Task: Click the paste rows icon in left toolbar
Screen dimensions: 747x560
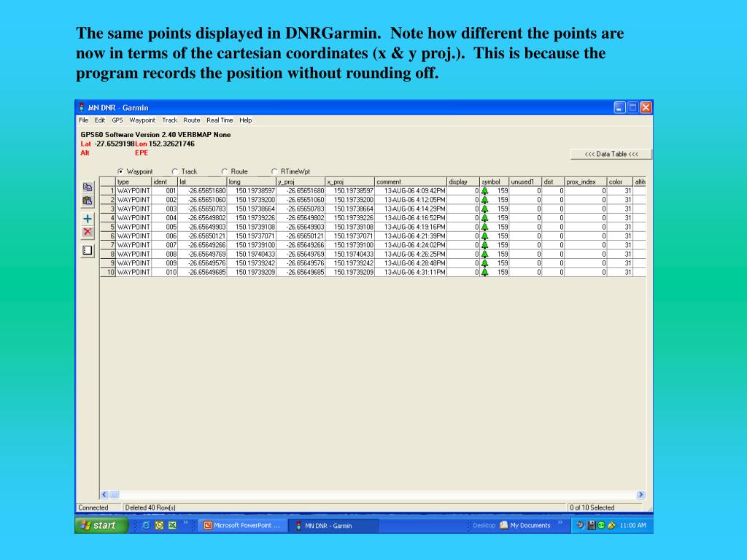Action: pyautogui.click(x=88, y=201)
